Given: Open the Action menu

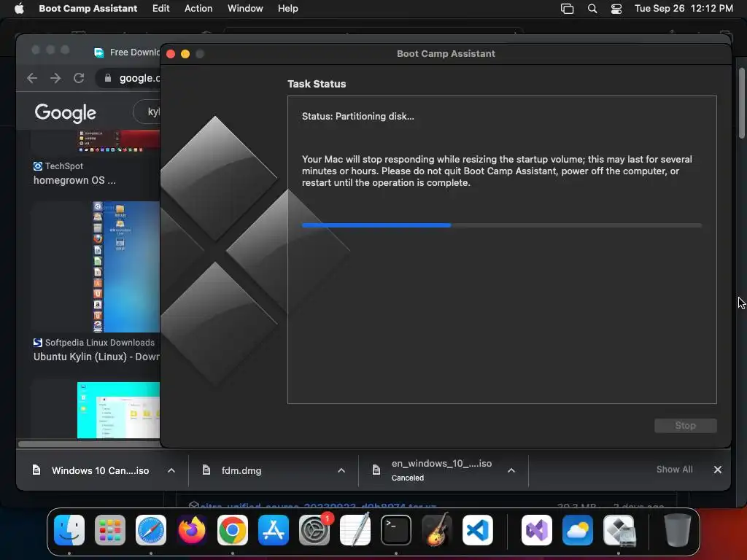Looking at the screenshot, I should (x=198, y=8).
